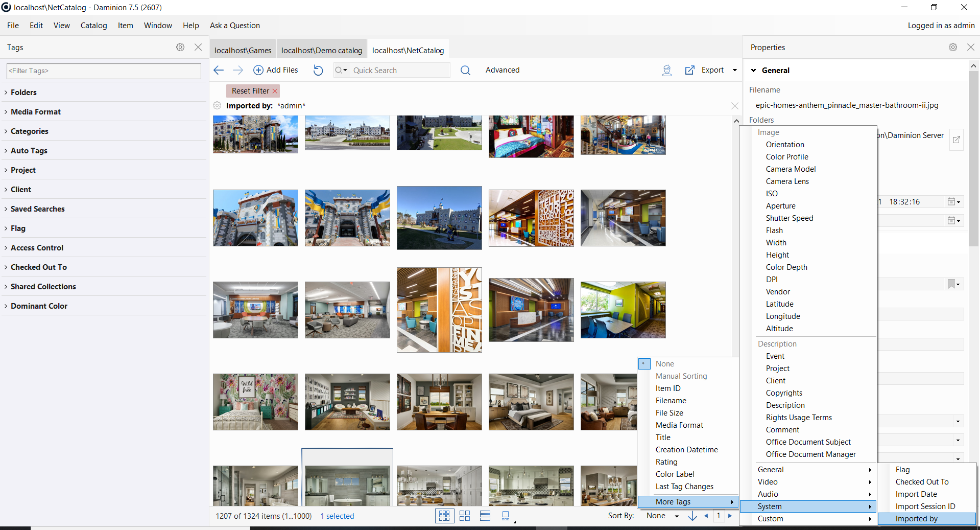Open the face recognition tool icon
Viewport: 980px width, 530px height.
click(x=666, y=70)
